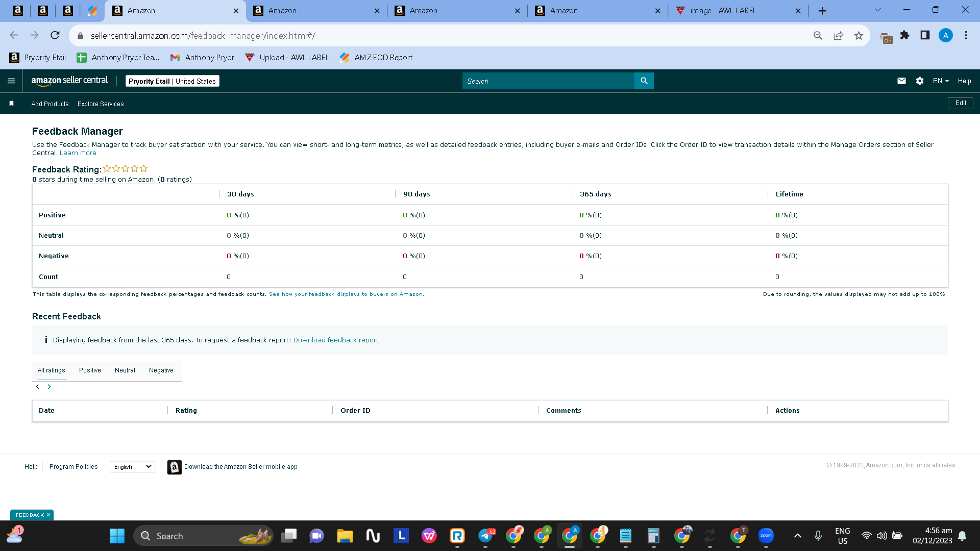Click the browser back arrow
Viewport: 980px width, 551px height.
(x=14, y=35)
